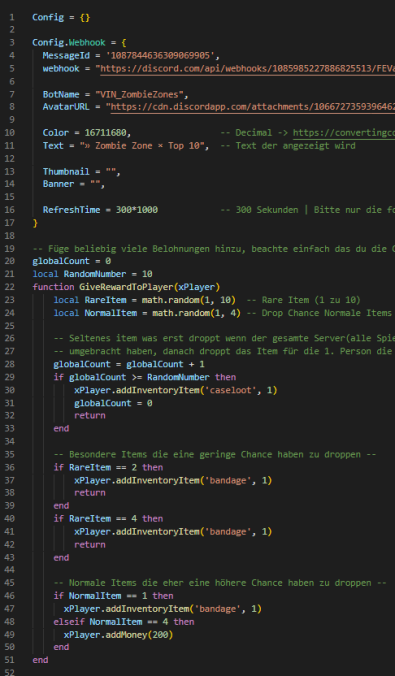Viewport: 395px width, 676px height.
Task: Click the comment "-- Text der angezeigt wird"
Action: (288, 146)
